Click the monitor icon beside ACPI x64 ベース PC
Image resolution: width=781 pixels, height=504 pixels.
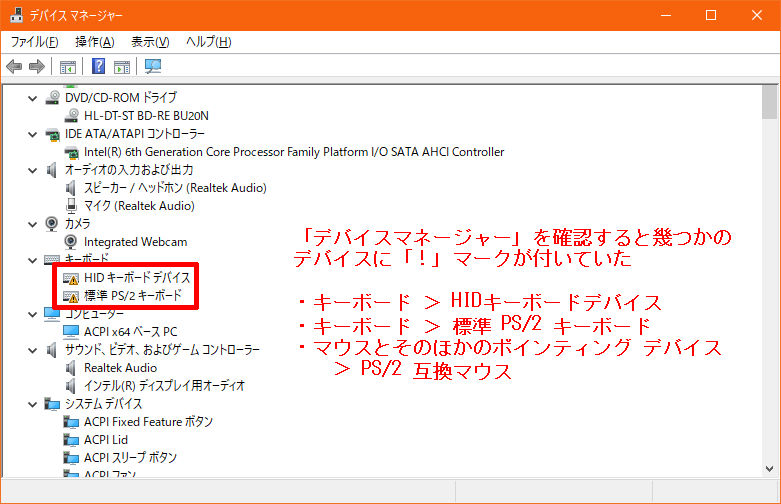(x=71, y=332)
